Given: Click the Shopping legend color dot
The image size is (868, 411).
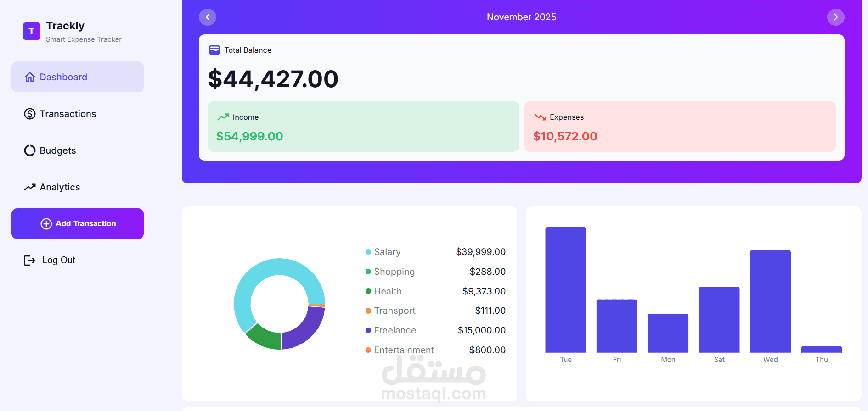Looking at the screenshot, I should click(x=368, y=272).
